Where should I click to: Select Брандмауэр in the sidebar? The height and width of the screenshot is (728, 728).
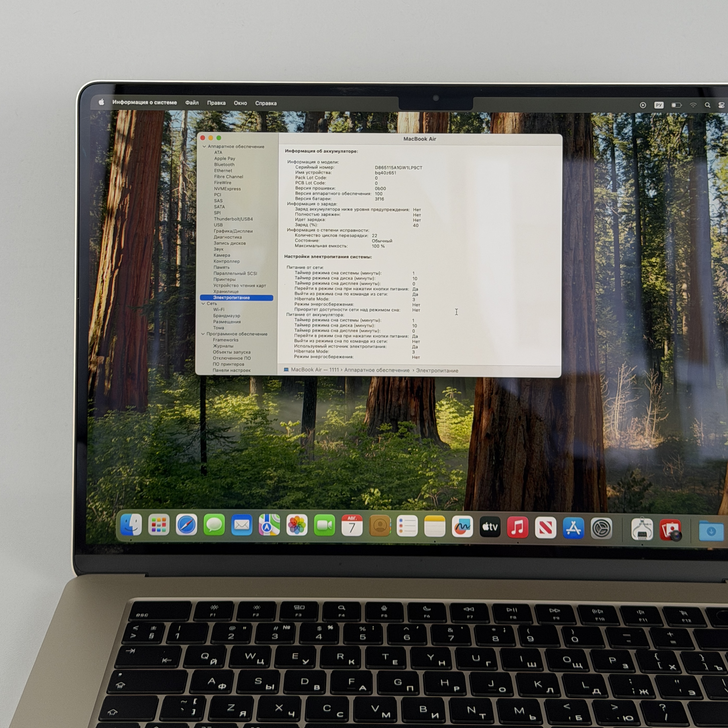coord(227,316)
